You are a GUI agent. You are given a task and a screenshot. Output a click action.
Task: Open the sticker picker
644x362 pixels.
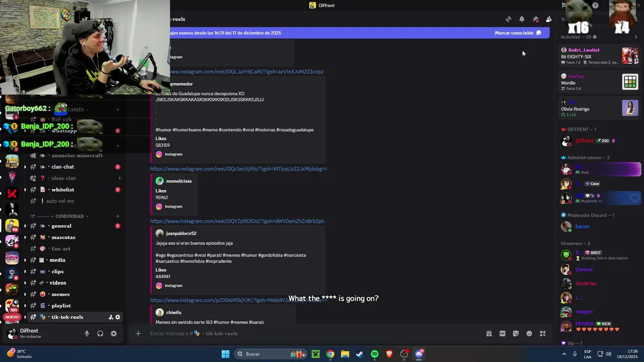[516, 333]
